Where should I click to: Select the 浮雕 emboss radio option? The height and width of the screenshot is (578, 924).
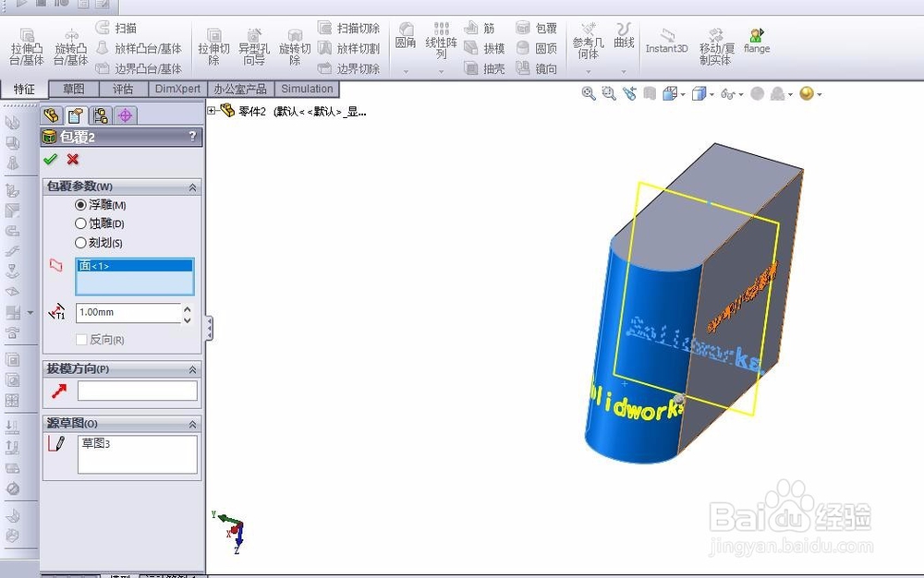[x=80, y=205]
